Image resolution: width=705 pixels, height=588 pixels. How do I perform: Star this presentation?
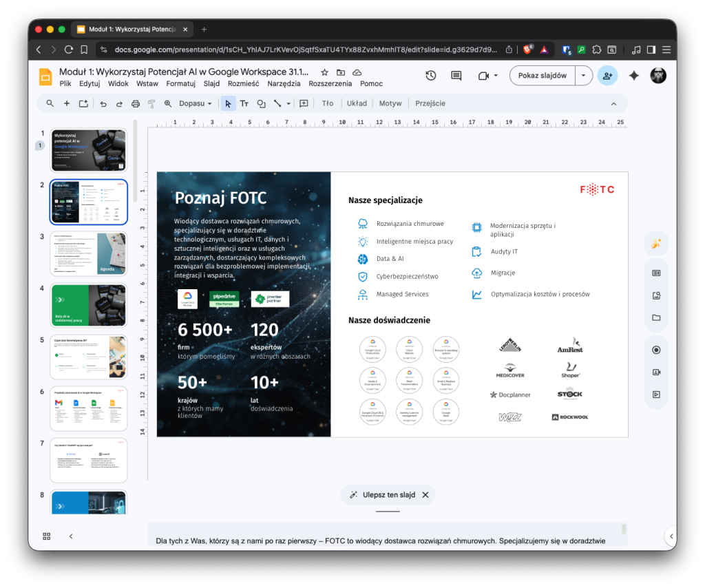pyautogui.click(x=325, y=72)
